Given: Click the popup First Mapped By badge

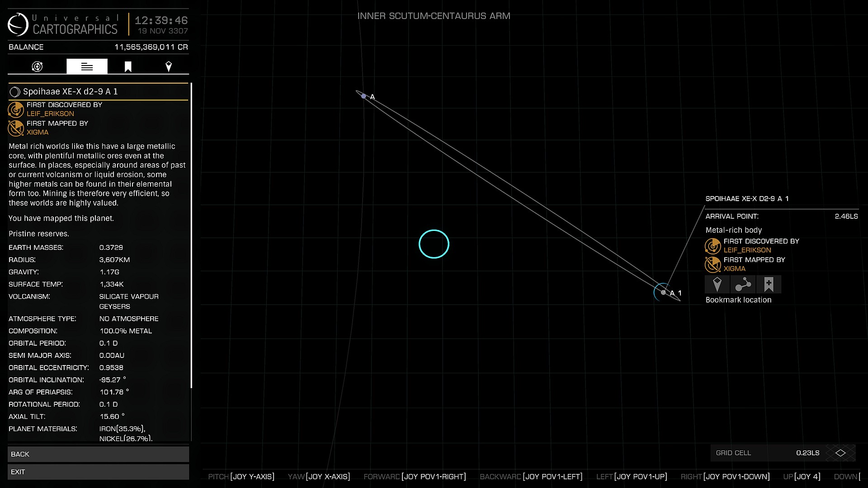Looking at the screenshot, I should tap(713, 264).
